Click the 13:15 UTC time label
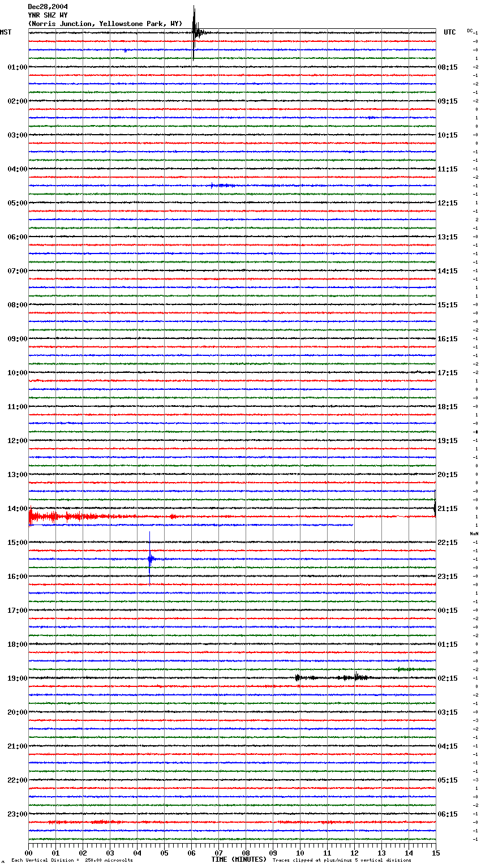Viewport: 481px width, 868px height. (x=448, y=237)
